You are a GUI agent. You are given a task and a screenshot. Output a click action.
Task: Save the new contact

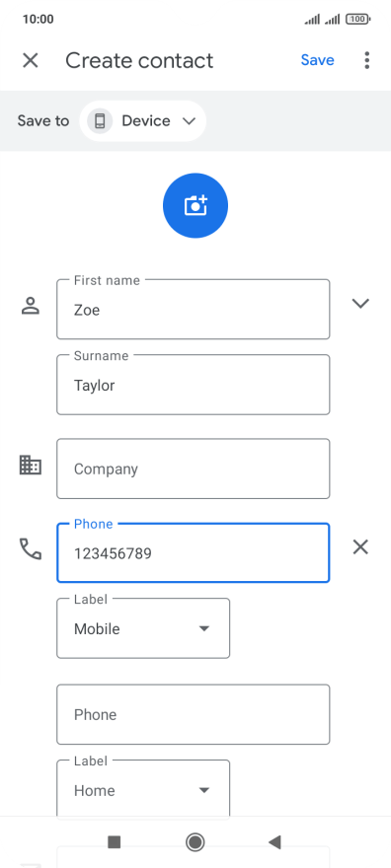pyautogui.click(x=317, y=60)
